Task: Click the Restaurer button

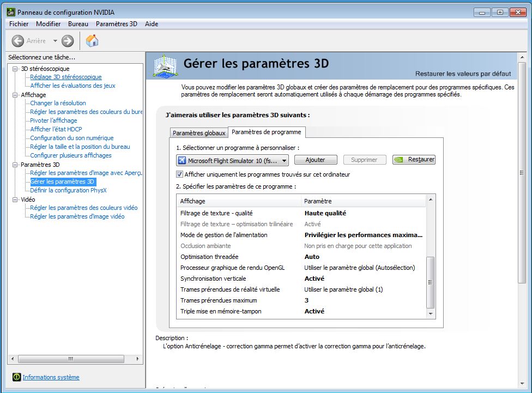Action: 414,160
